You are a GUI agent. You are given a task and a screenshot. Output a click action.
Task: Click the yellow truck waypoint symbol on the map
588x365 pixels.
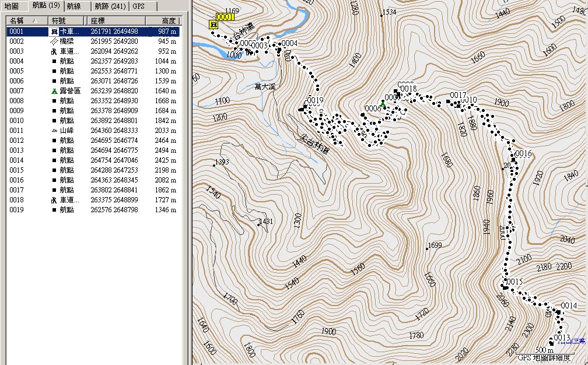tap(213, 24)
